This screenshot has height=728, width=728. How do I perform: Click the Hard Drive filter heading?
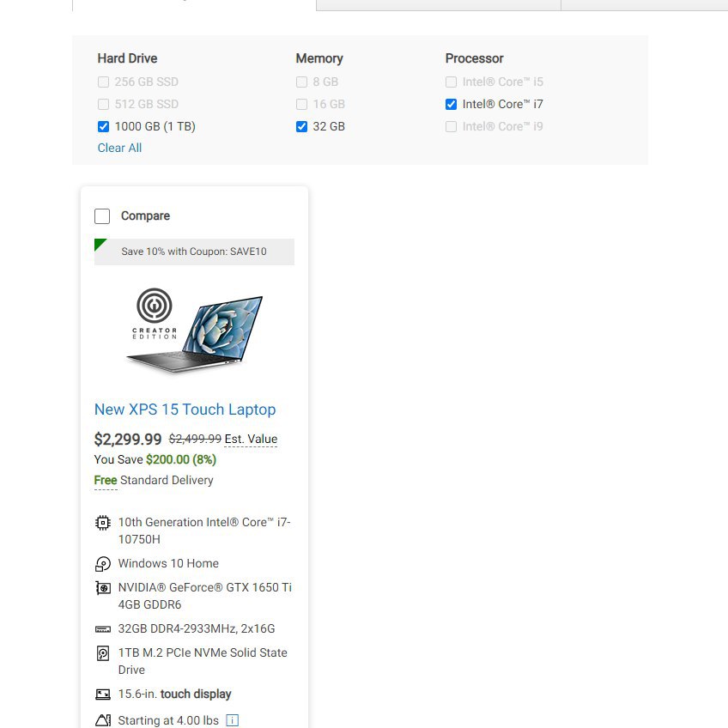pyautogui.click(x=127, y=58)
